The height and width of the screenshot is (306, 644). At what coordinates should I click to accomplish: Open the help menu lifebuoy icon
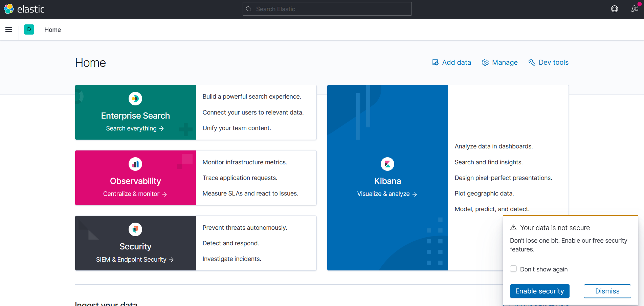[615, 9]
